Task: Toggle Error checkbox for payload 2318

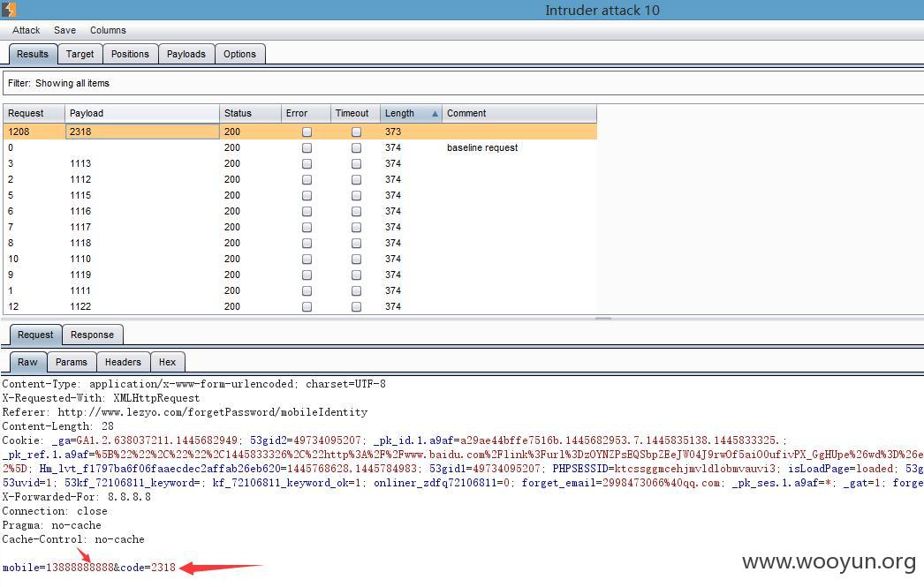Action: [307, 132]
